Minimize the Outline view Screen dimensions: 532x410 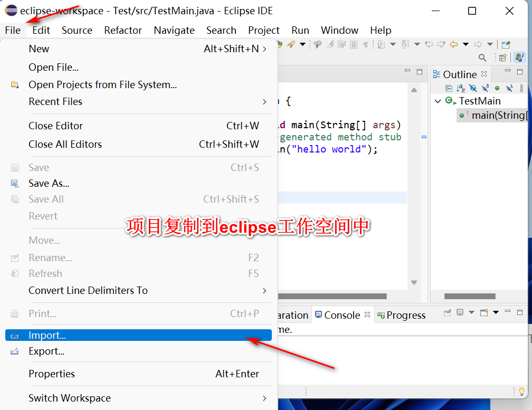tap(508, 71)
